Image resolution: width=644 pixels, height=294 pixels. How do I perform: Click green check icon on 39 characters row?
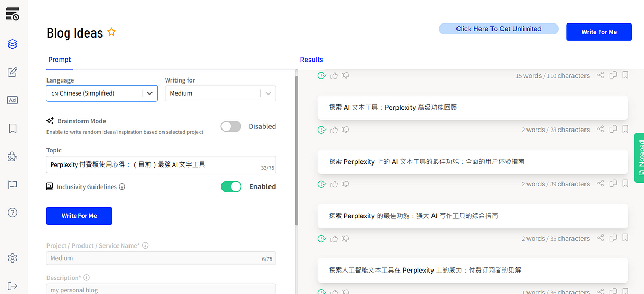(322, 184)
